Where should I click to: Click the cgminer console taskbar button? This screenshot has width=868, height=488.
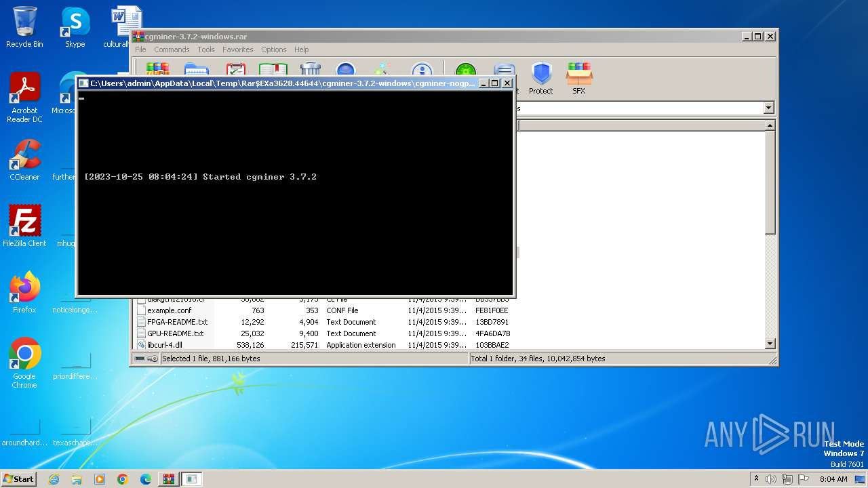pyautogui.click(x=192, y=479)
